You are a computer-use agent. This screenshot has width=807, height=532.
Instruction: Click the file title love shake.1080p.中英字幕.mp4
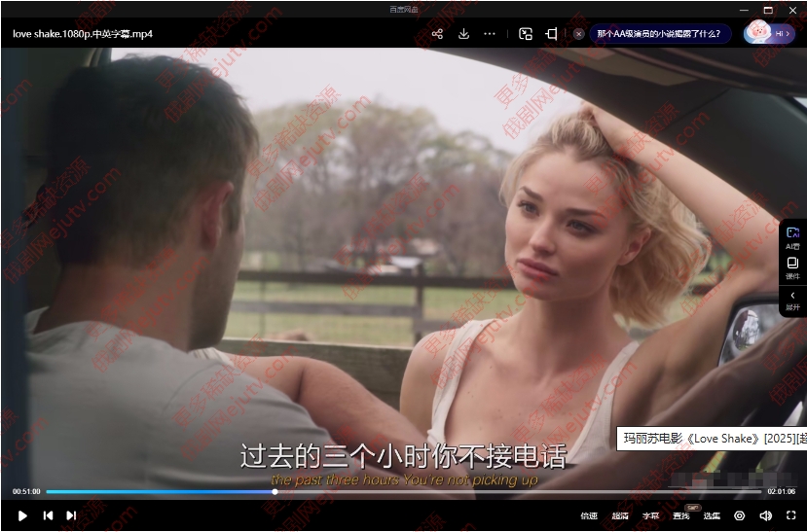pyautogui.click(x=83, y=34)
